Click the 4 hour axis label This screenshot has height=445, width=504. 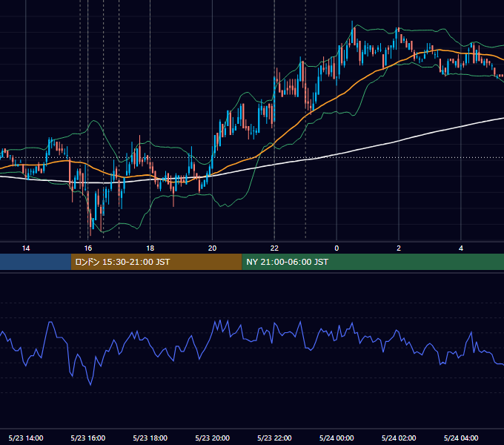coord(461,248)
